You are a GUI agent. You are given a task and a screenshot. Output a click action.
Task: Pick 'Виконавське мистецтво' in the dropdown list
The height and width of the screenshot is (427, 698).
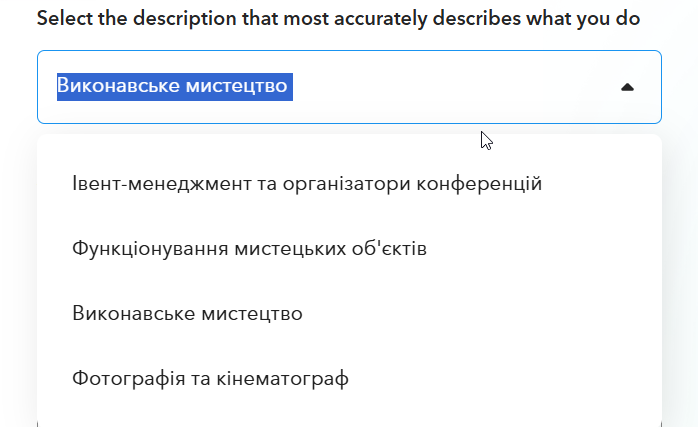(187, 314)
